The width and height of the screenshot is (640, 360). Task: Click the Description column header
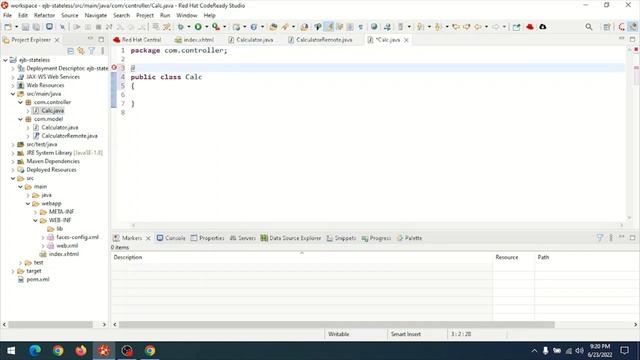point(302,258)
